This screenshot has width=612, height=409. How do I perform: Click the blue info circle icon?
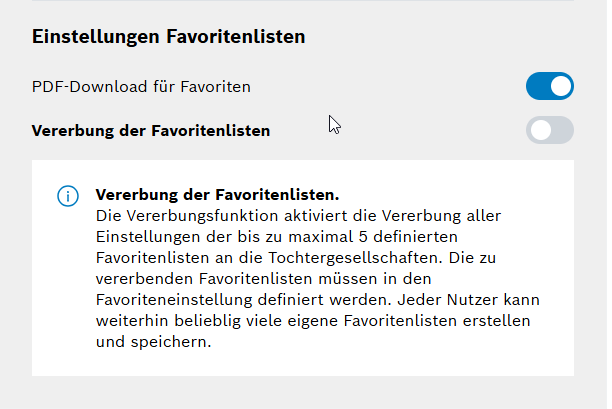(68, 196)
